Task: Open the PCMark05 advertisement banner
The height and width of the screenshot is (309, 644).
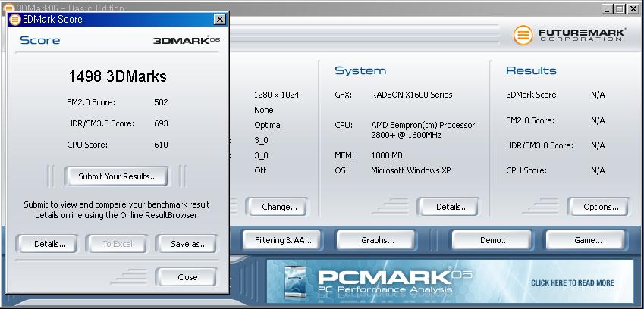Action: point(450,281)
